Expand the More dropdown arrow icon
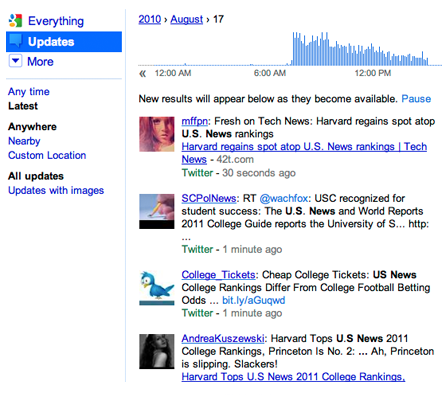448x400 pixels. click(x=15, y=61)
